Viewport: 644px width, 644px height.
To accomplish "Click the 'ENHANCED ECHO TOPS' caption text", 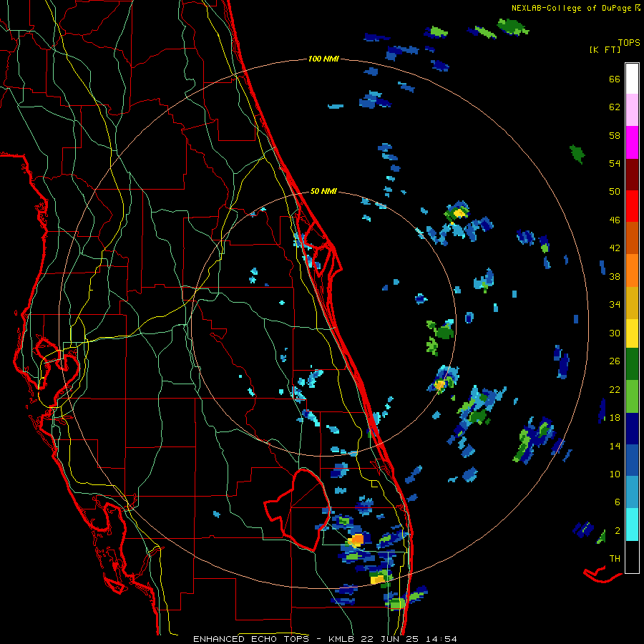I will point(253,639).
